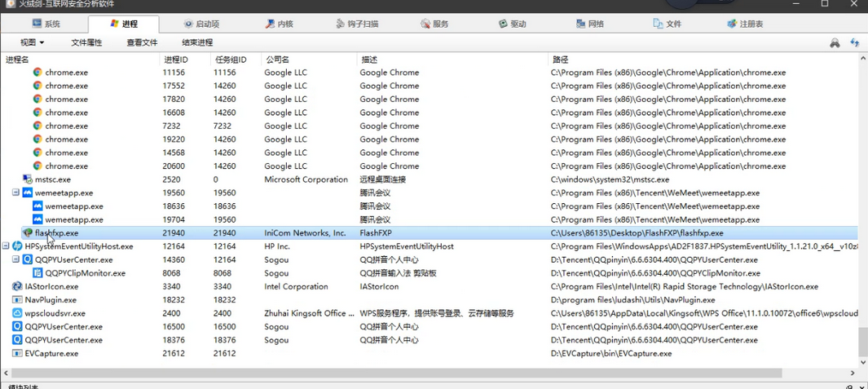Screen dimensions: 868x389
Task: Click the Chrome icon of process 16608
Action: pos(37,113)
